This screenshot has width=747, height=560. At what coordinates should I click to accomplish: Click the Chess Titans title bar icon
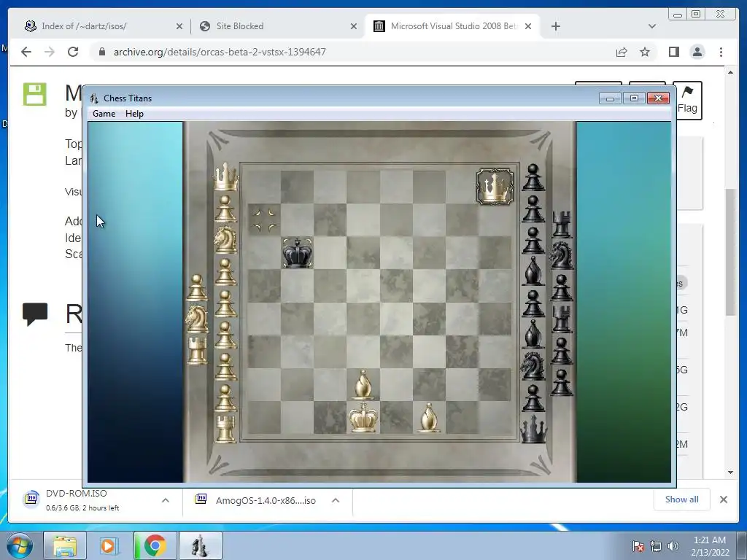(94, 98)
